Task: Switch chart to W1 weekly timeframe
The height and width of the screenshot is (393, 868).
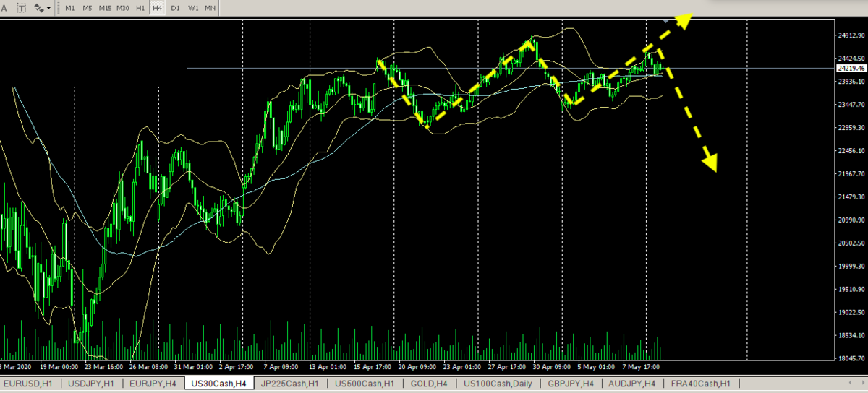Action: pyautogui.click(x=193, y=8)
